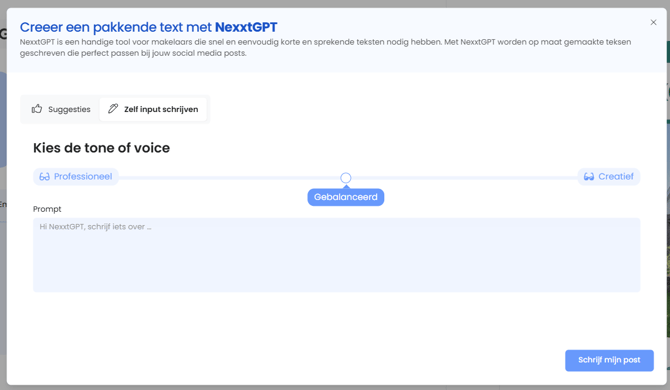Click the pencil icon beside Zelf input schrijven
This screenshot has width=670, height=390.
point(113,109)
